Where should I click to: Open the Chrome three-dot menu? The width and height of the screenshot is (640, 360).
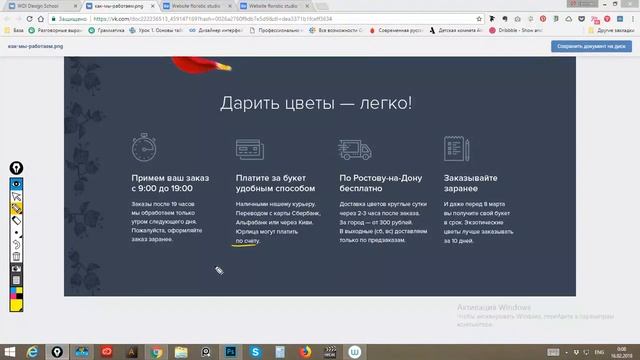[x=633, y=19]
